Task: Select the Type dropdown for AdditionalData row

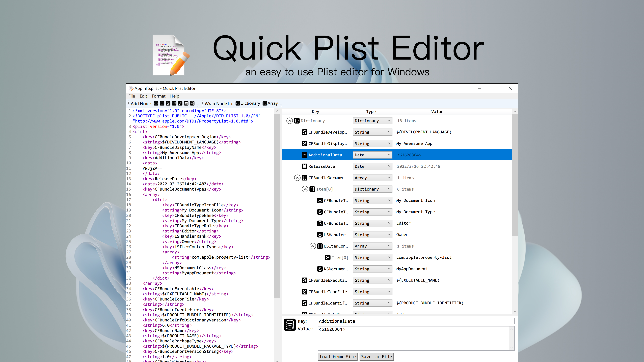Action: tap(371, 155)
